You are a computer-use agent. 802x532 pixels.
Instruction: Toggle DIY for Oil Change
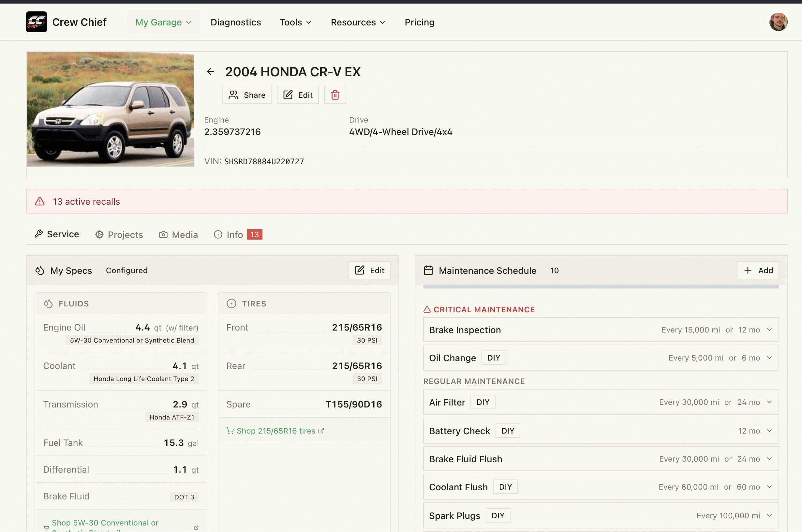[x=493, y=357]
